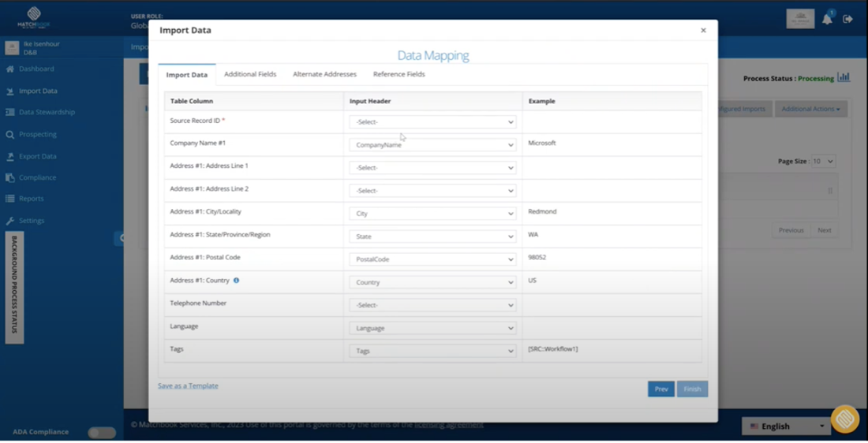This screenshot has width=868, height=443.
Task: Click the Source Record ID label
Action: [x=195, y=121]
